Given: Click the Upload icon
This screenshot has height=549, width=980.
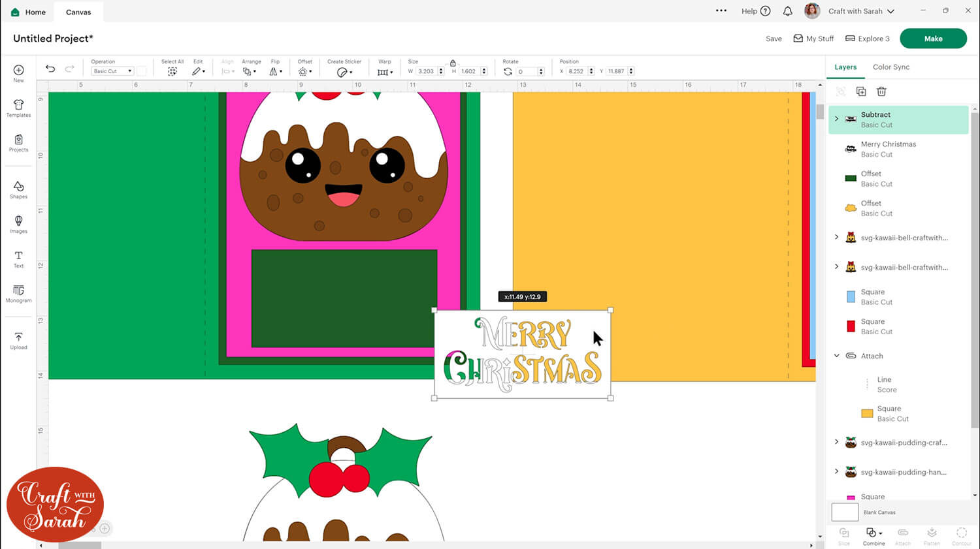Looking at the screenshot, I should [18, 340].
